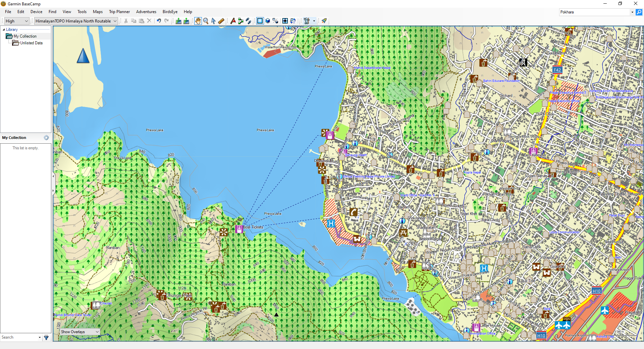The height and width of the screenshot is (349, 644).
Task: Open the Trip Planner menu
Action: click(119, 12)
